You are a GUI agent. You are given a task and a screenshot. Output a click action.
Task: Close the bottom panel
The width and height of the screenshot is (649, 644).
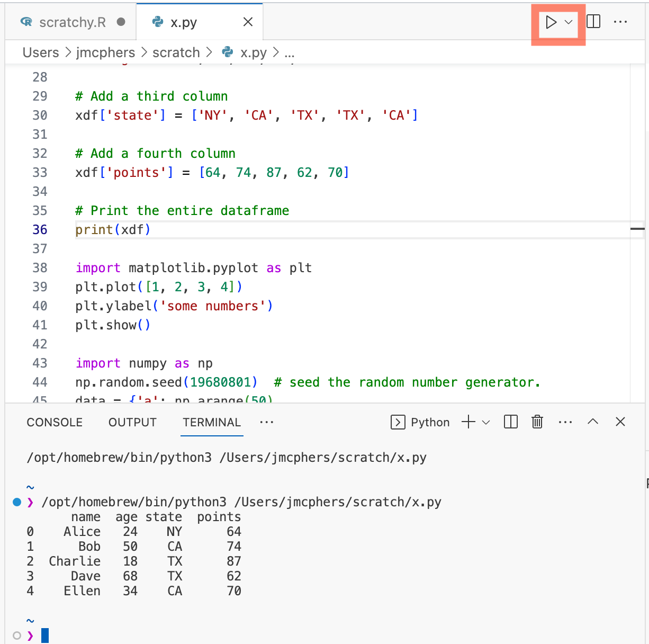coord(620,422)
